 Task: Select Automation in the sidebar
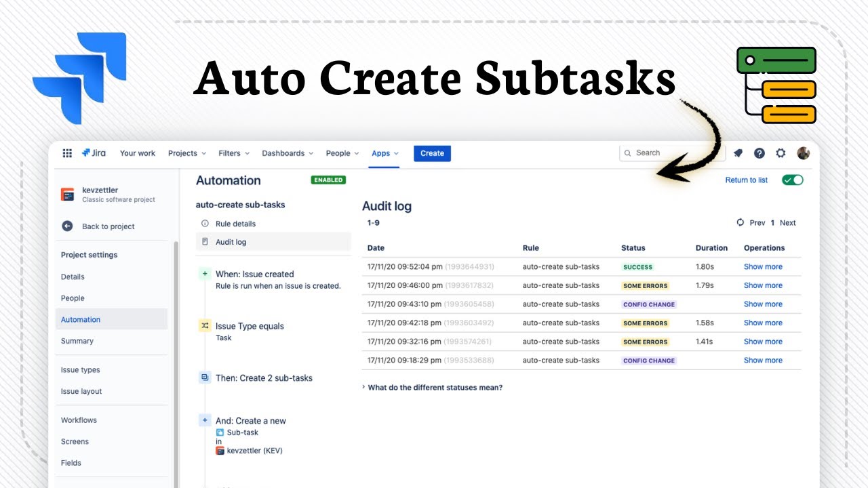coord(111,319)
